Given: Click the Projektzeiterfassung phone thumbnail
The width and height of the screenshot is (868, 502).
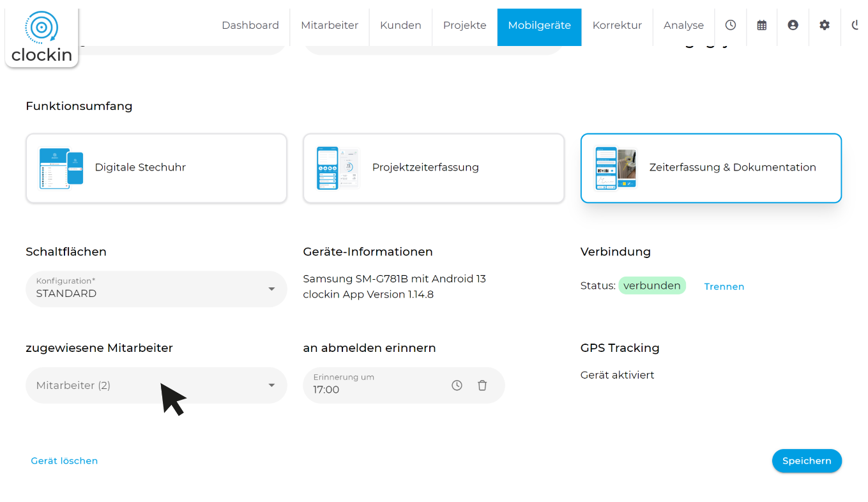Looking at the screenshot, I should pos(339,167).
